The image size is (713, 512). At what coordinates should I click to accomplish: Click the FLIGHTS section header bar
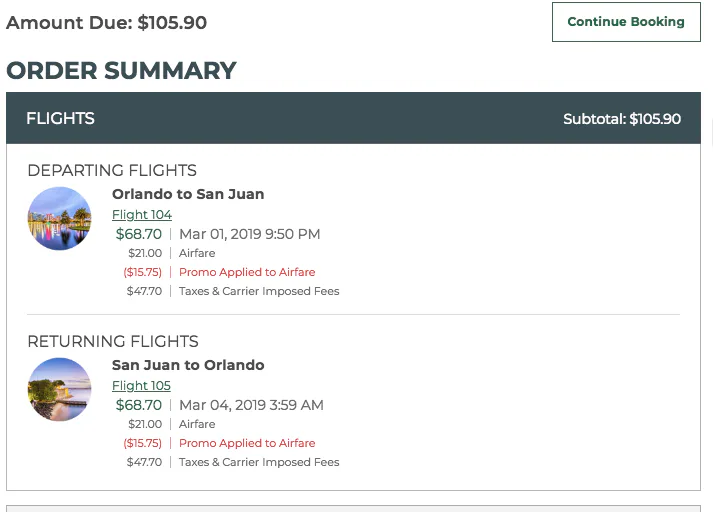353,118
